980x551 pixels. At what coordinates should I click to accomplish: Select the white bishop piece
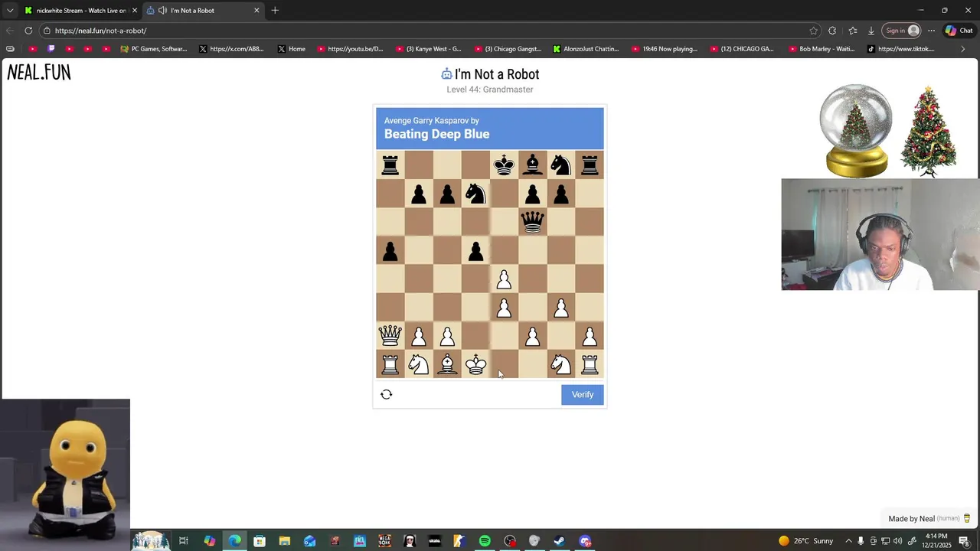447,364
